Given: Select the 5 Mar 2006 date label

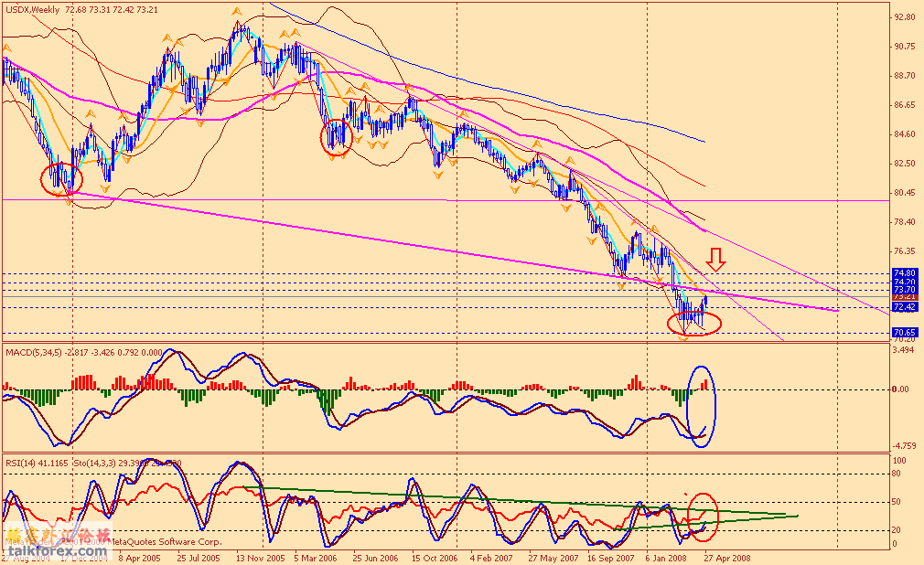Looking at the screenshot, I should coord(316,558).
